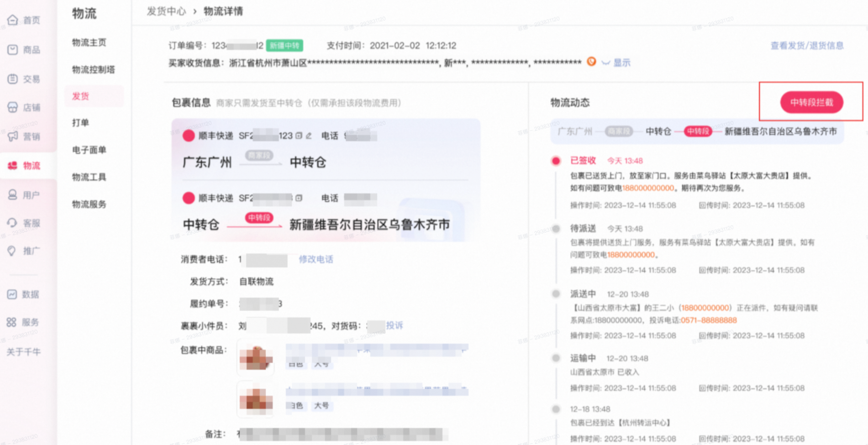Click phone number 0571-88888888
Screen dimensions: 868x445
click(x=709, y=320)
